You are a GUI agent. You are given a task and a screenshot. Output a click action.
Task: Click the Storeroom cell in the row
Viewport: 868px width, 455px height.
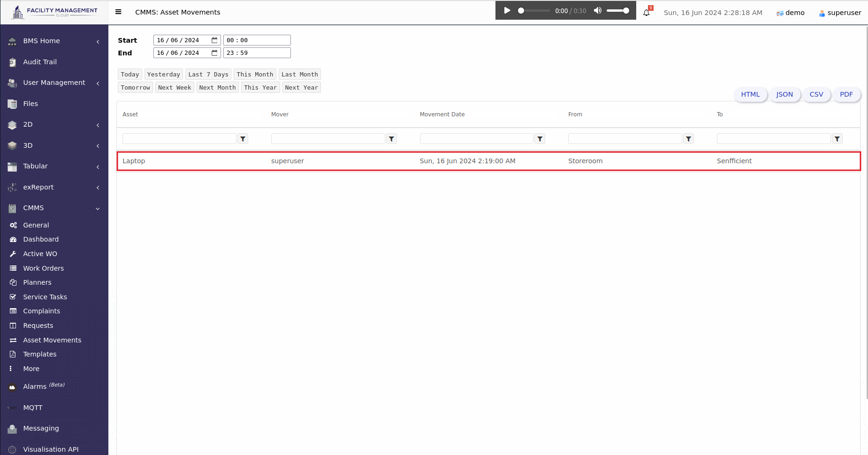coord(585,161)
